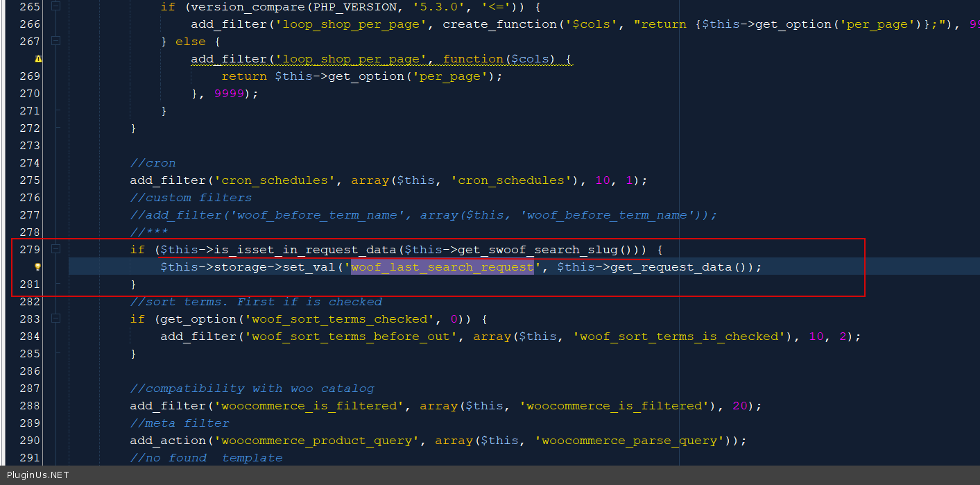Click line number 291 in the gutter

[x=30, y=458]
